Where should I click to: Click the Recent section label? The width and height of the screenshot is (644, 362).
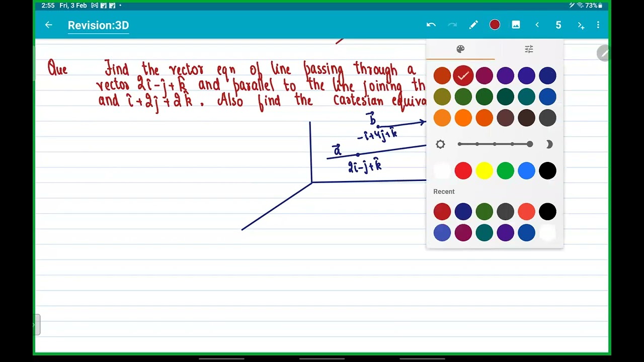pyautogui.click(x=444, y=192)
